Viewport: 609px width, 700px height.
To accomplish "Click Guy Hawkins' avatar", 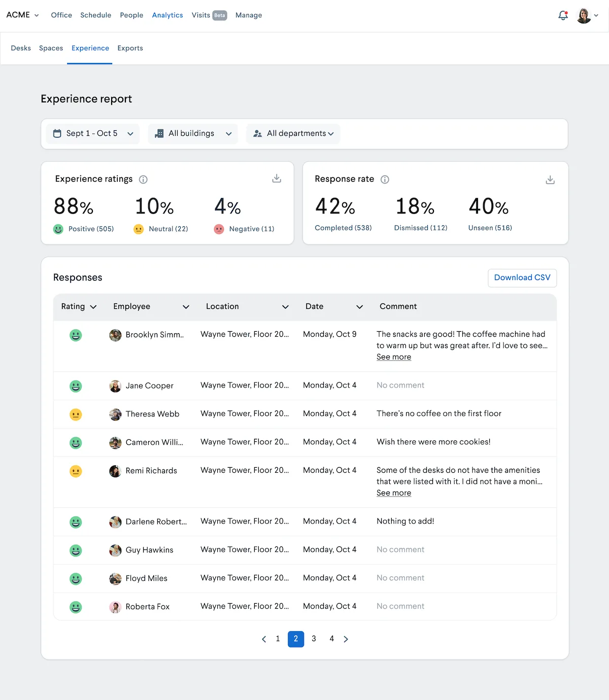I will (x=115, y=550).
